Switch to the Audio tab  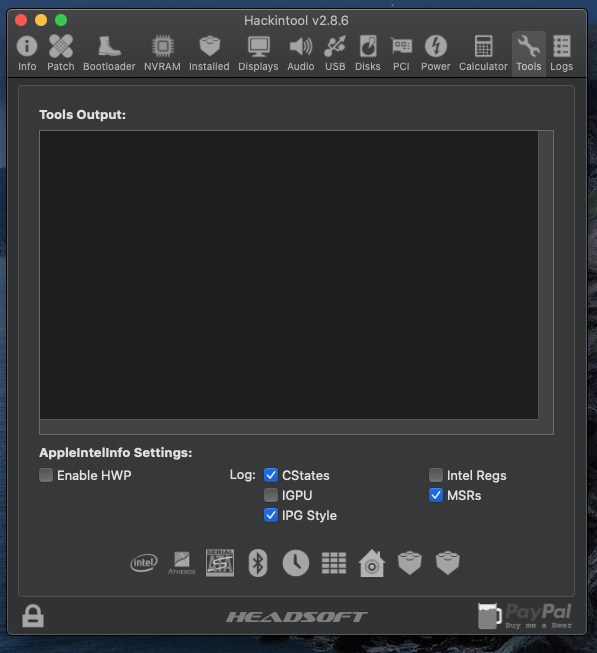coord(301,53)
